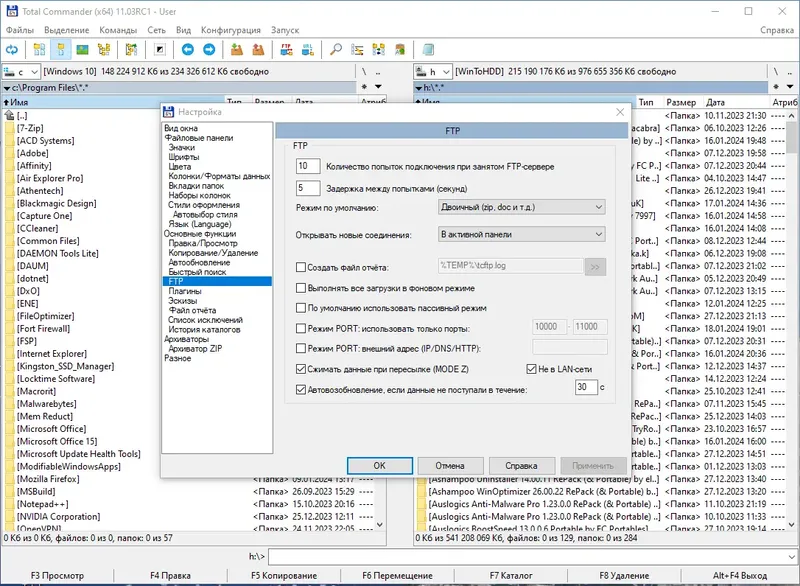Open the 'Выделение' menu
800x586 pixels.
(x=66, y=30)
